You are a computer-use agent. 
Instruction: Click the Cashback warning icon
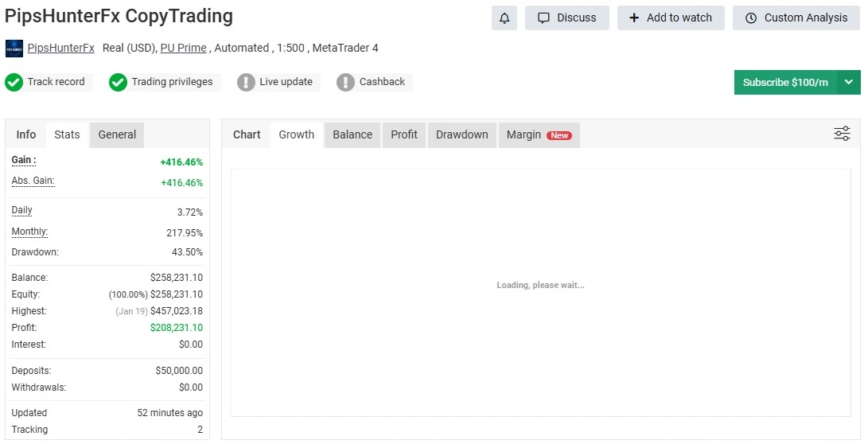pyautogui.click(x=345, y=82)
